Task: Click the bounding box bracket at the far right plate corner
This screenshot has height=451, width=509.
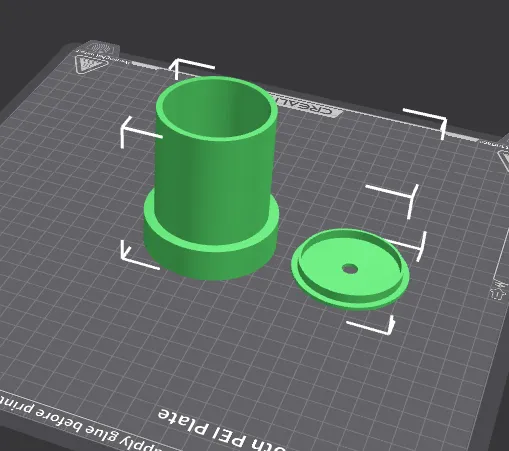Action: coord(425,123)
